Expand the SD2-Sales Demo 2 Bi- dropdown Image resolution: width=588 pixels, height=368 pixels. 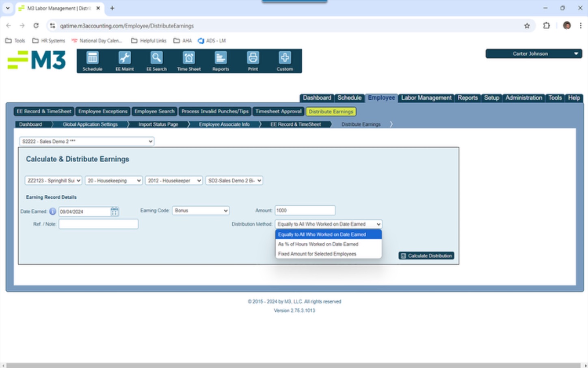coord(234,181)
